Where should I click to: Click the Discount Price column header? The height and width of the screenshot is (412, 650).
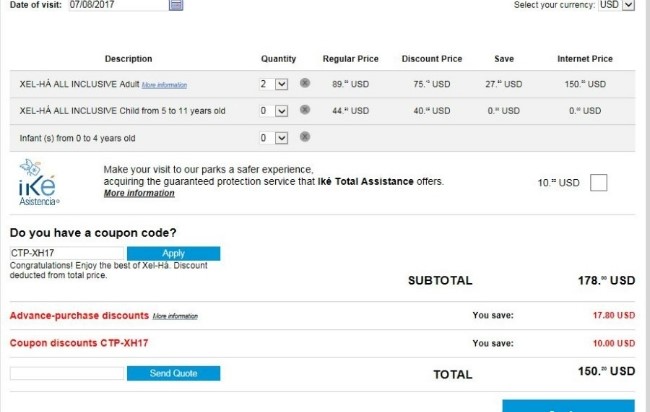432,59
